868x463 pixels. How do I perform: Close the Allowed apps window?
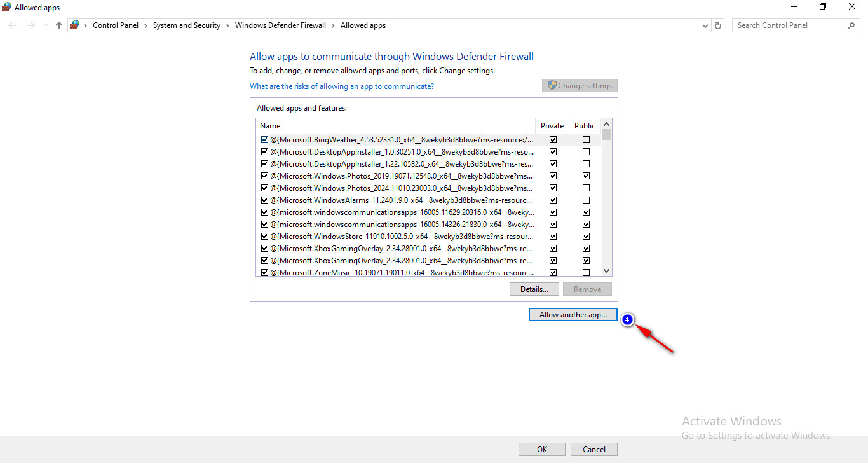tap(852, 6)
